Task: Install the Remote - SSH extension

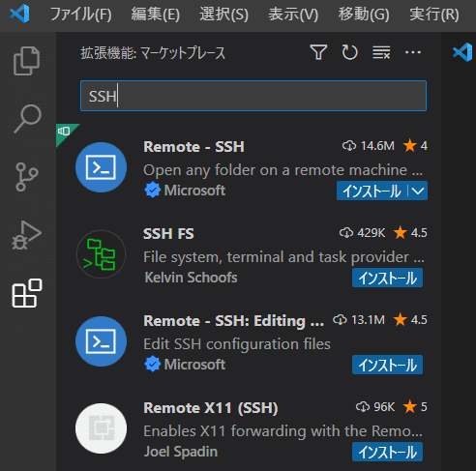Action: click(372, 191)
